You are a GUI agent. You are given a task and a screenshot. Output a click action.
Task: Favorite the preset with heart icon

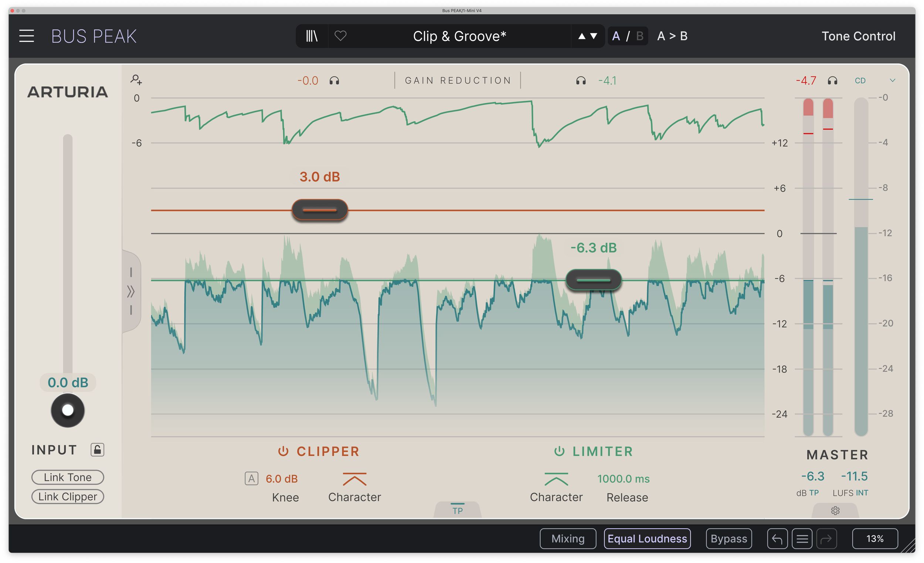point(340,36)
